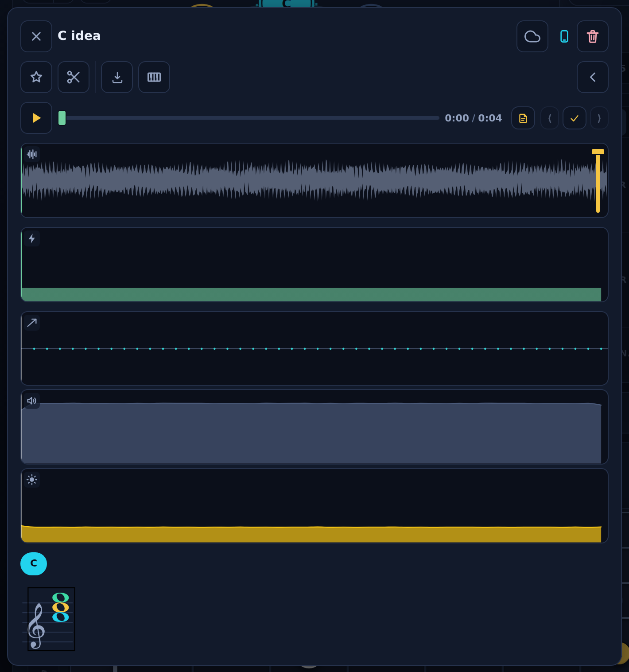Select the cyan C chord badge

click(x=34, y=564)
